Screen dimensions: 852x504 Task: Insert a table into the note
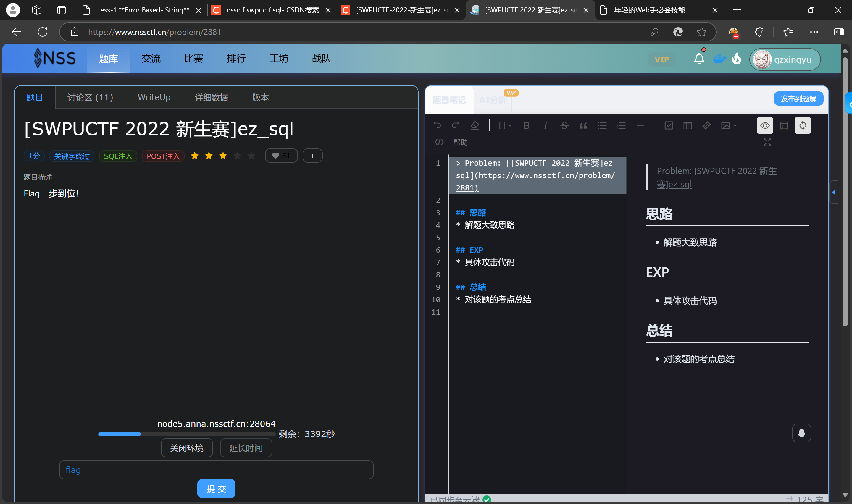click(x=688, y=125)
